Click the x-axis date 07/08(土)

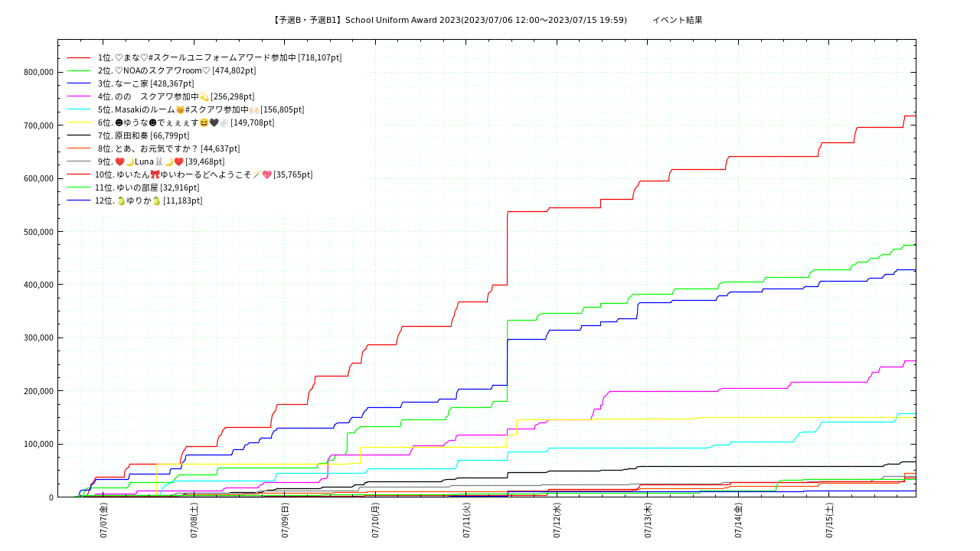coord(194,520)
